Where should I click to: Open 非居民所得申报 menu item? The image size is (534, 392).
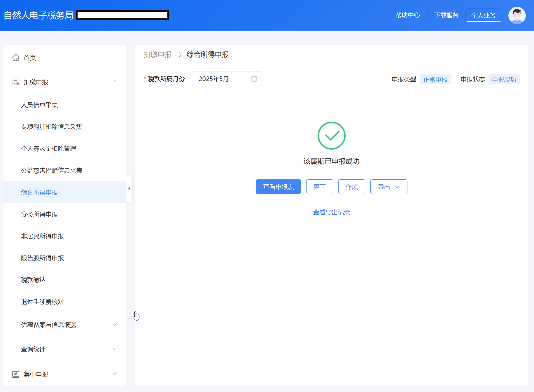pos(42,236)
